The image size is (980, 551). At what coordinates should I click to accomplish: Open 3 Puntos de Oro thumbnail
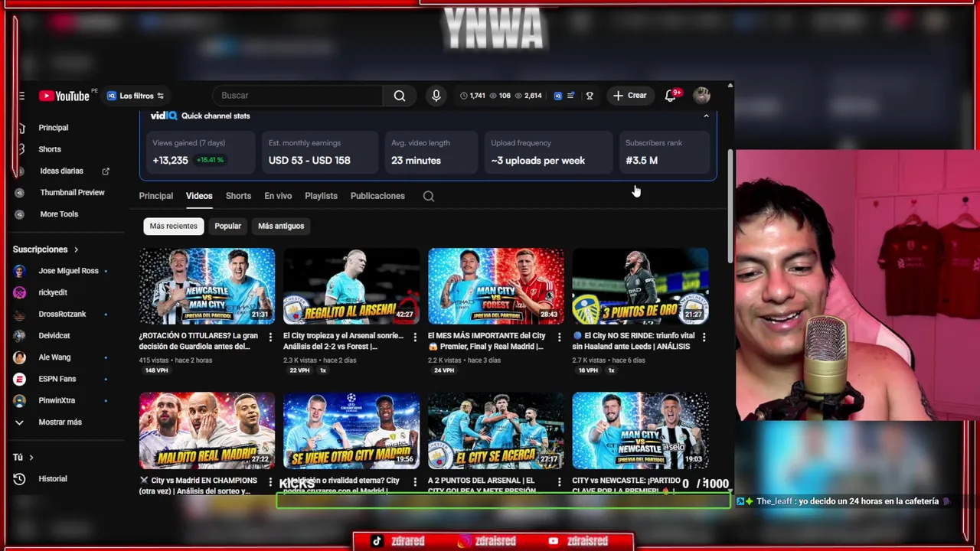tap(640, 285)
